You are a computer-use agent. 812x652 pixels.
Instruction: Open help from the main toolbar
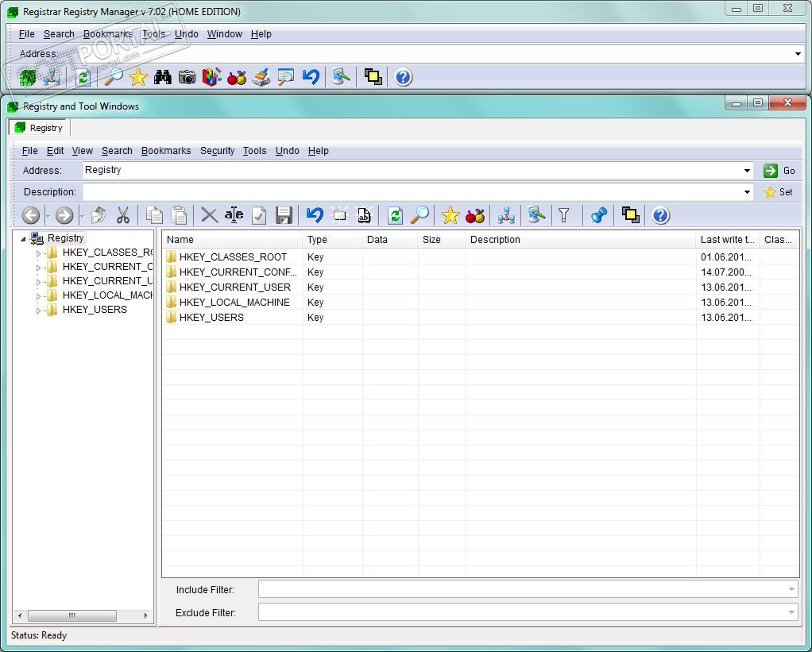(x=403, y=78)
